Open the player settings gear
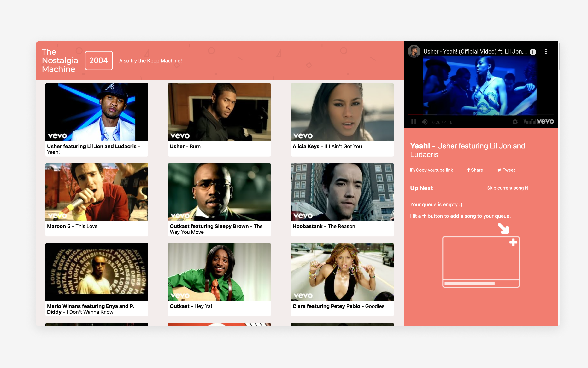Viewport: 588px width, 368px height. 515,122
